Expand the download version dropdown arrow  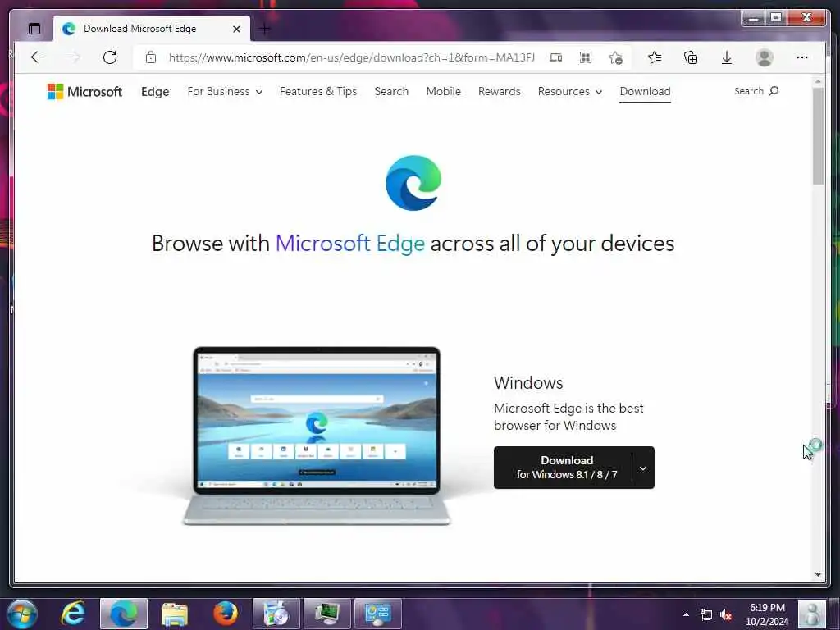click(x=643, y=468)
